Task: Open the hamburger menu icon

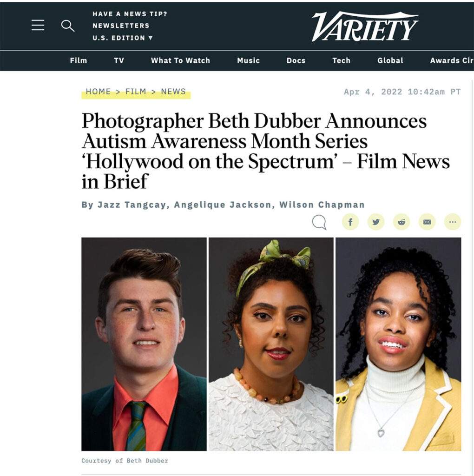Action: point(38,25)
